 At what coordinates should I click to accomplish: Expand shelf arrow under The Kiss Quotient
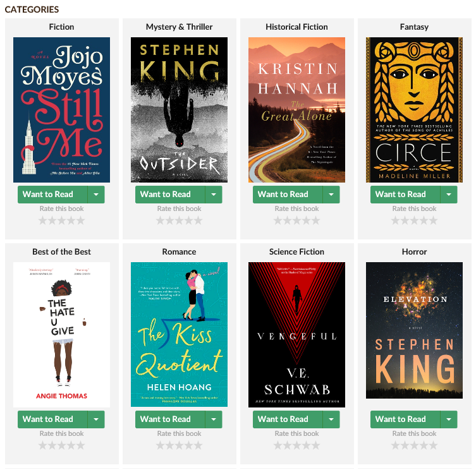(x=214, y=419)
